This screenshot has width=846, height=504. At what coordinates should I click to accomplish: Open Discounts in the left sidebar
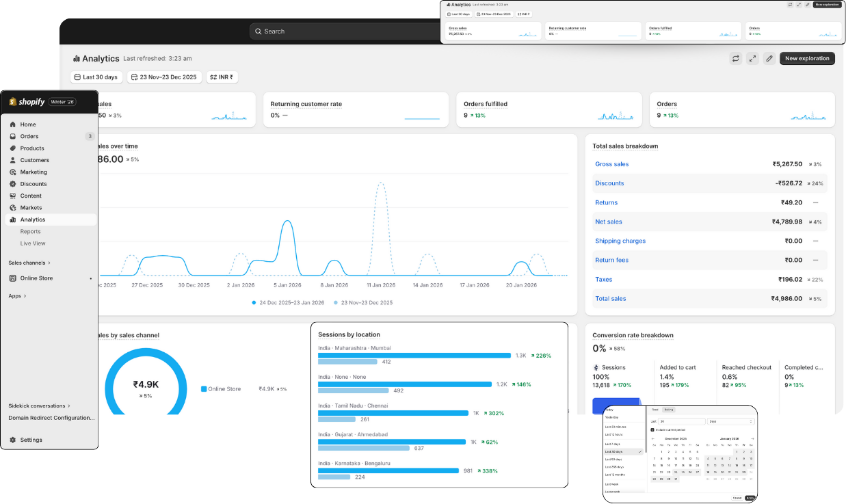pyautogui.click(x=34, y=184)
